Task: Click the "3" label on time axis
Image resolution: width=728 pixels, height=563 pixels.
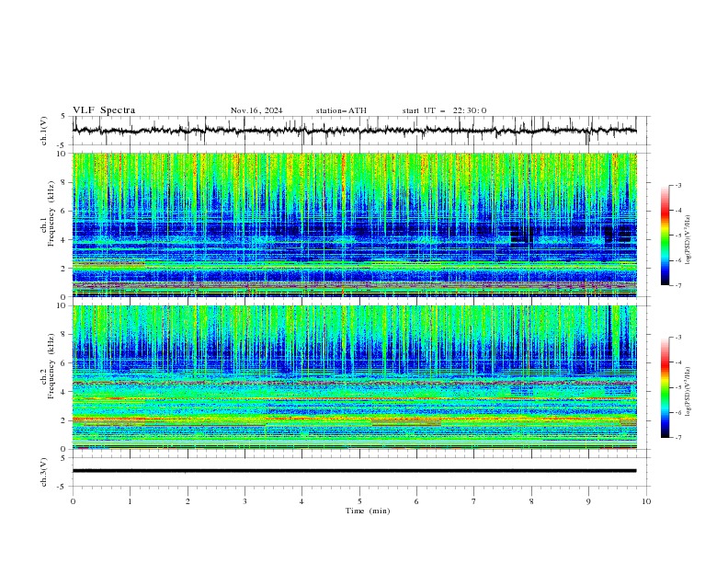Action: (x=245, y=501)
